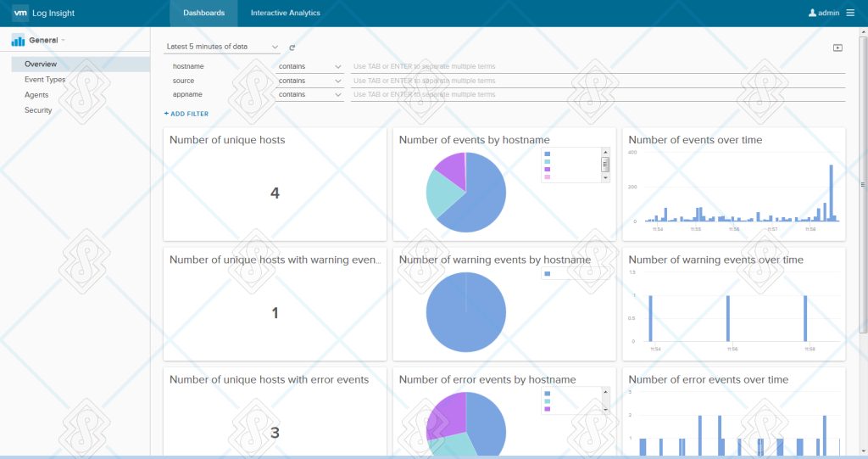The height and width of the screenshot is (459, 868).
Task: Click the error hosts count value 3
Action: coord(275,433)
